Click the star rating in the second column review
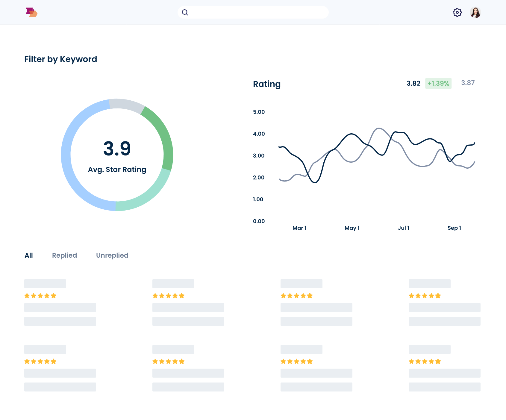The width and height of the screenshot is (506, 420). pyautogui.click(x=168, y=295)
